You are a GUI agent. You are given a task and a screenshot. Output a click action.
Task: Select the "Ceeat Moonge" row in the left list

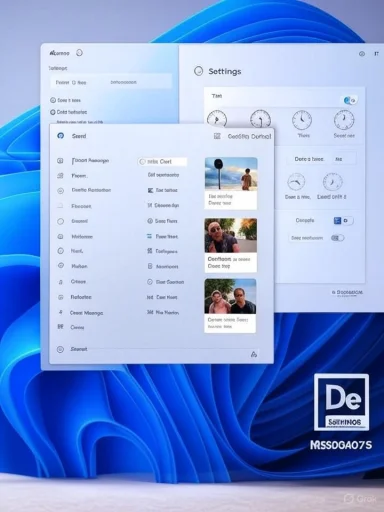point(80,313)
